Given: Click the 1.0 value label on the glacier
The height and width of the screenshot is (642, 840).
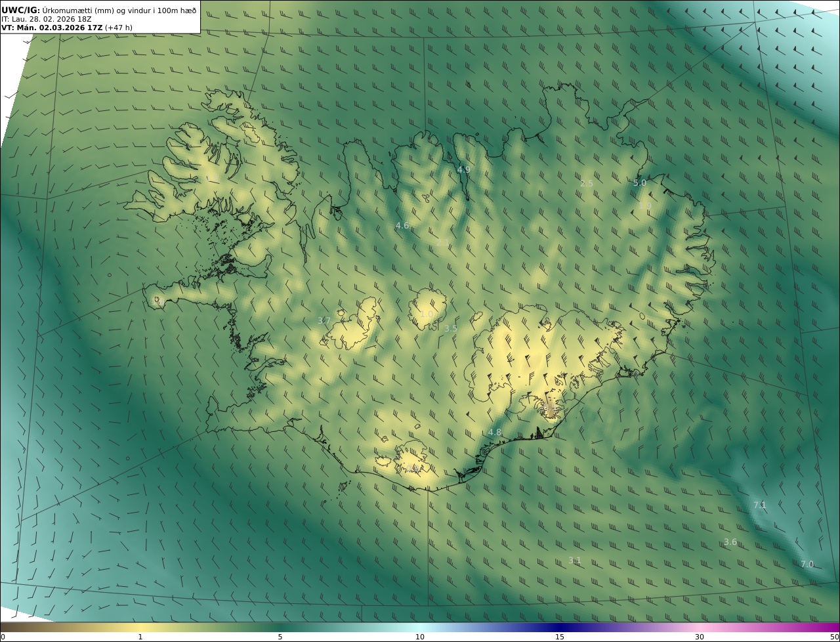Looking at the screenshot, I should tap(427, 314).
